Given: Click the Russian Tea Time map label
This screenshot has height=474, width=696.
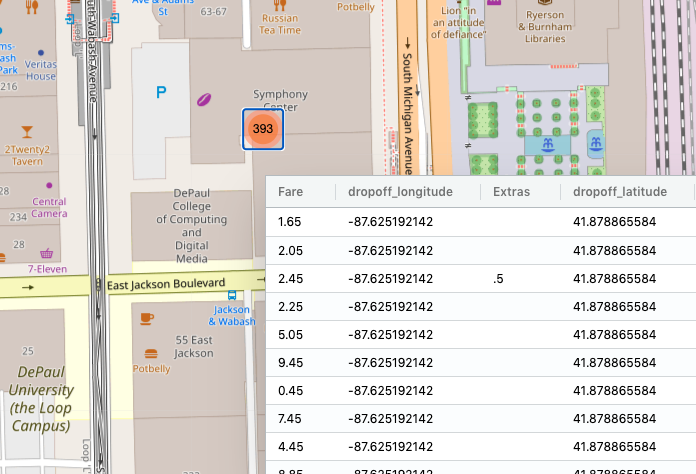Looking at the screenshot, I should [280, 24].
